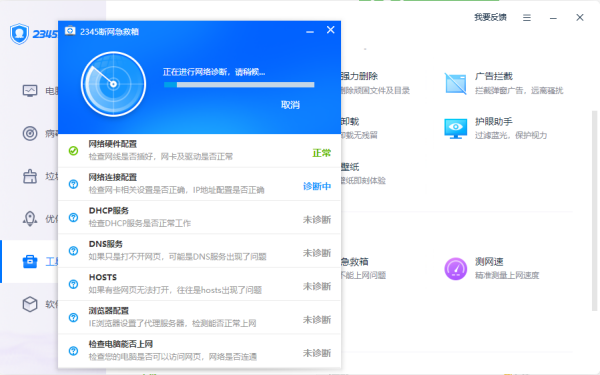Open the 广告拦截 ad-block icon
This screenshot has width=600, height=375.
point(455,83)
